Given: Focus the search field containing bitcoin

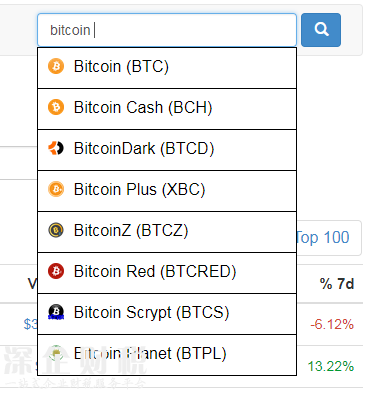Looking at the screenshot, I should click(167, 30).
